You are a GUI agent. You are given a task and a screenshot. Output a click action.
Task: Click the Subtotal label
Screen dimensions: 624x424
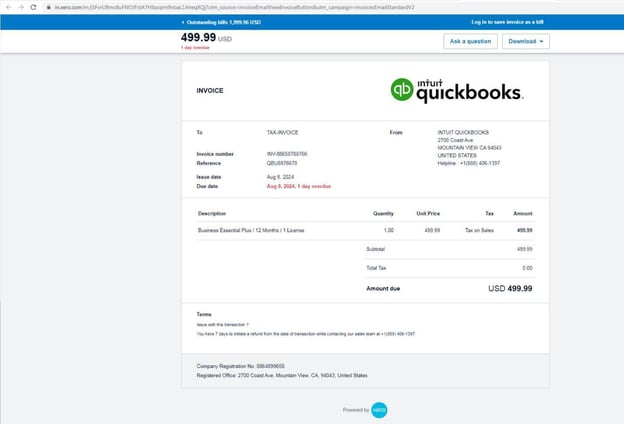pos(375,249)
